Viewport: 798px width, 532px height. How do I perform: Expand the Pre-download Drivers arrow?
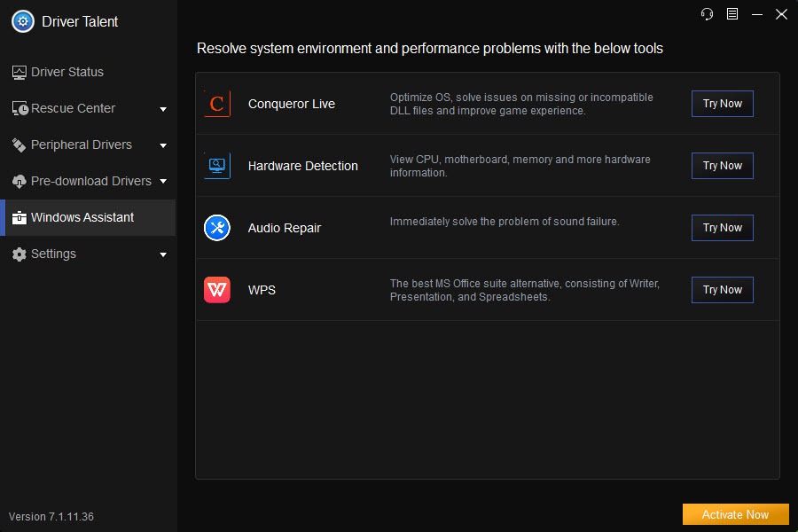[x=163, y=181]
